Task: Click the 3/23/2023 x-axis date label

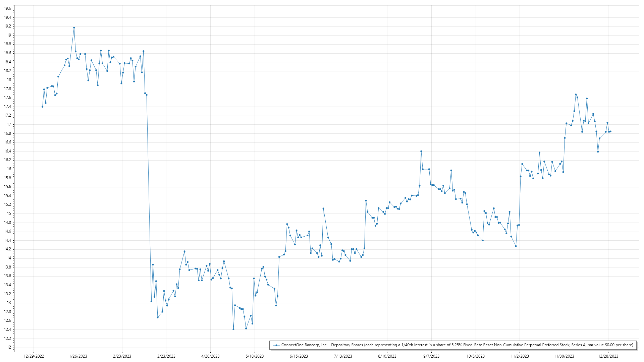Action: pos(166,356)
